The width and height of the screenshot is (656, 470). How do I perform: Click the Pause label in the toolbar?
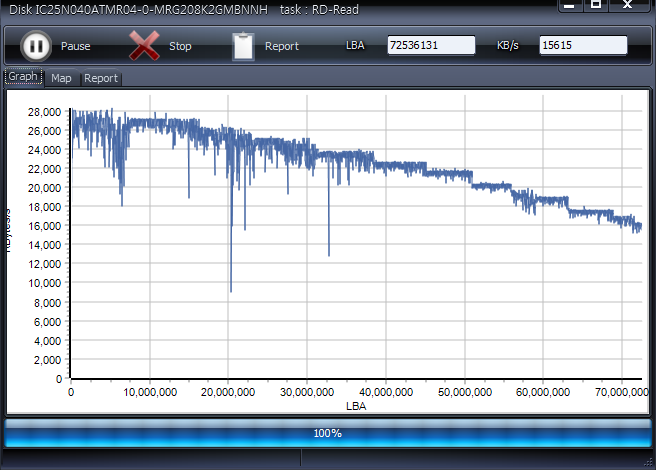point(76,46)
